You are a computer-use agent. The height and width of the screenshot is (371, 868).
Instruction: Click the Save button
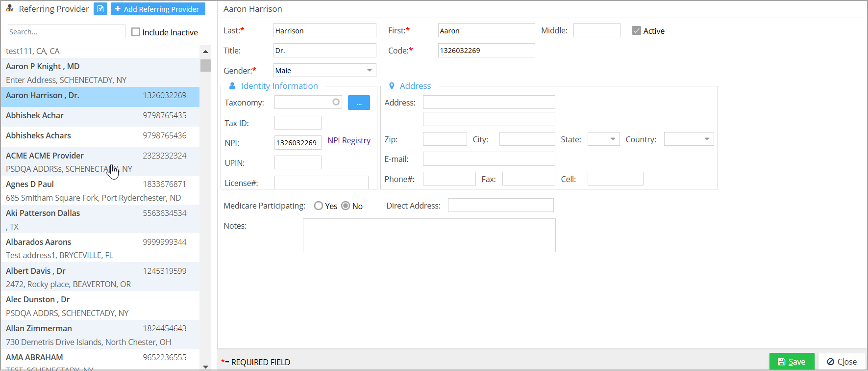pyautogui.click(x=792, y=362)
